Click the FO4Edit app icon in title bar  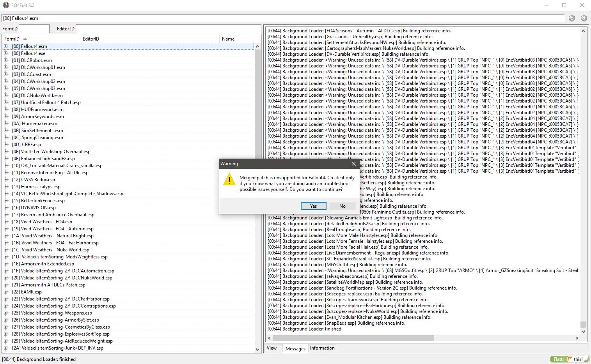(6, 5)
